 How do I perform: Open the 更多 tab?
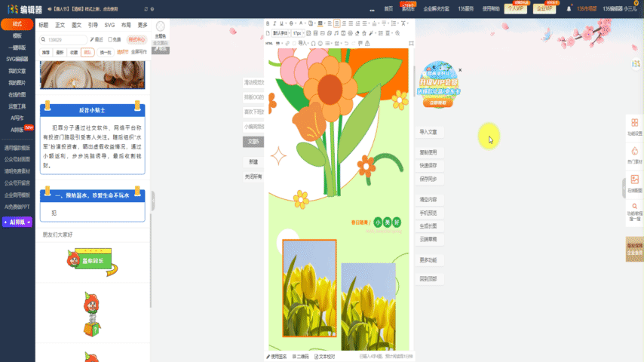(x=143, y=25)
